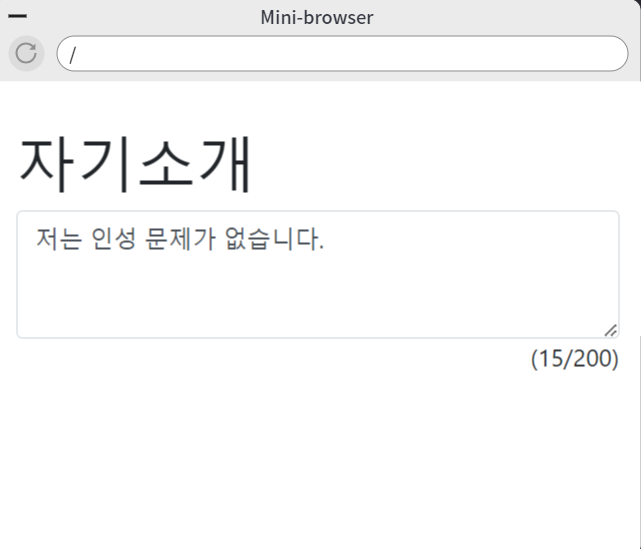Click the Mini-browser window title
Viewport: 641px width, 549px height.
coord(317,18)
